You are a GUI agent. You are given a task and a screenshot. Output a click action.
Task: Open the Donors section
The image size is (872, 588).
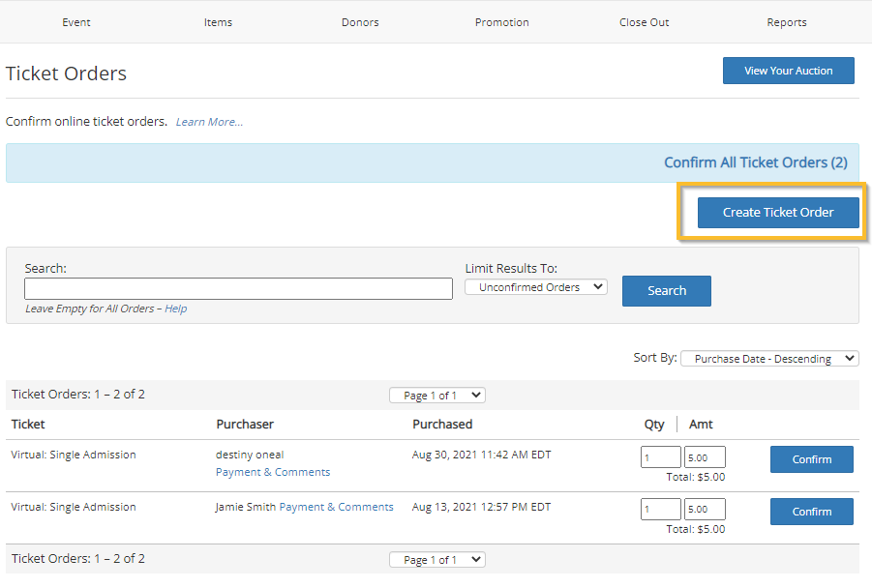359,21
